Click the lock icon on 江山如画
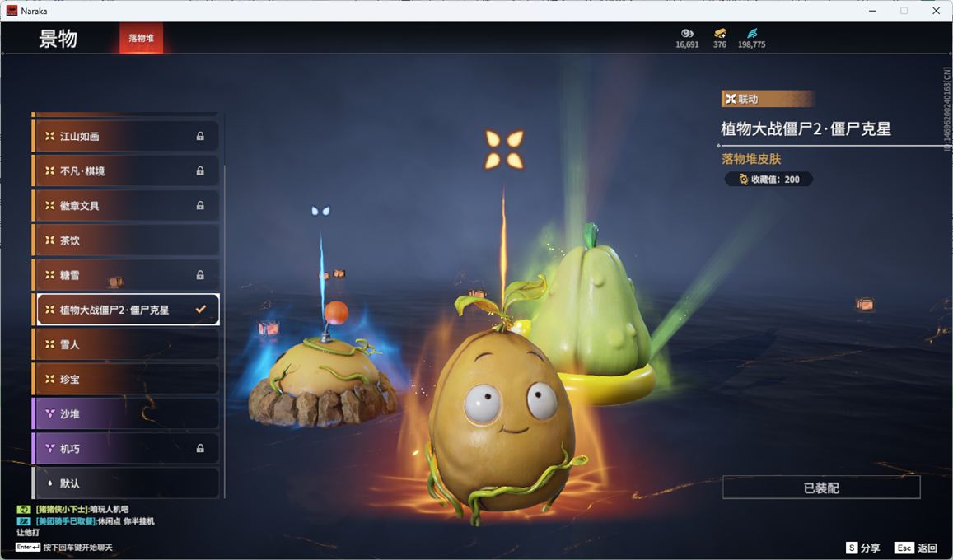Image resolution: width=953 pixels, height=560 pixels. (200, 136)
